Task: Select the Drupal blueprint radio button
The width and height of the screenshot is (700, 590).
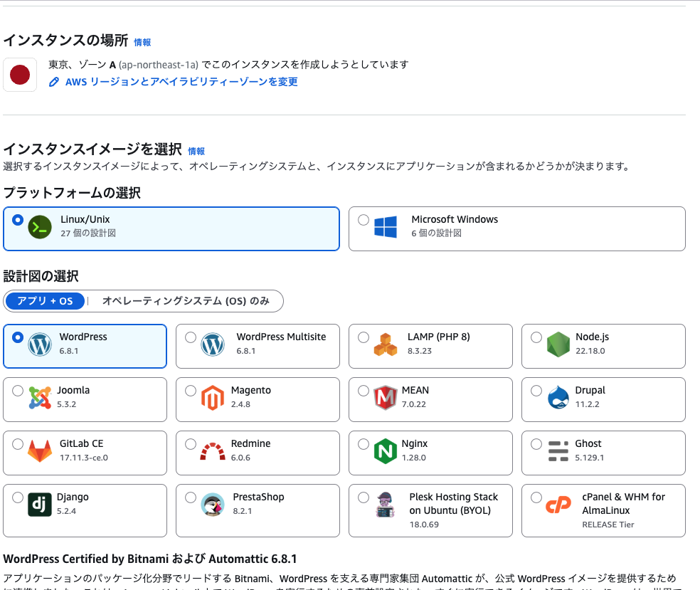Action: (x=536, y=391)
